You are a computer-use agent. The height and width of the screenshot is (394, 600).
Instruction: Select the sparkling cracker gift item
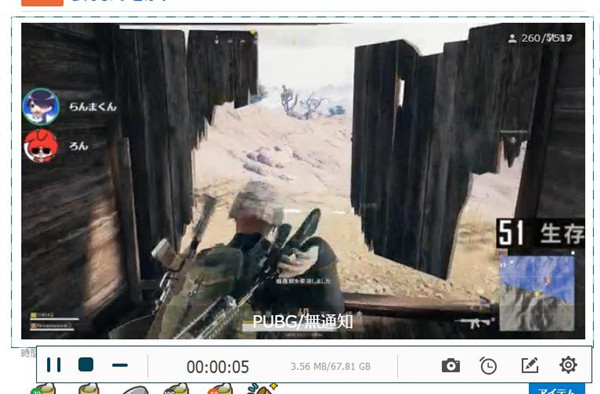[262, 389]
